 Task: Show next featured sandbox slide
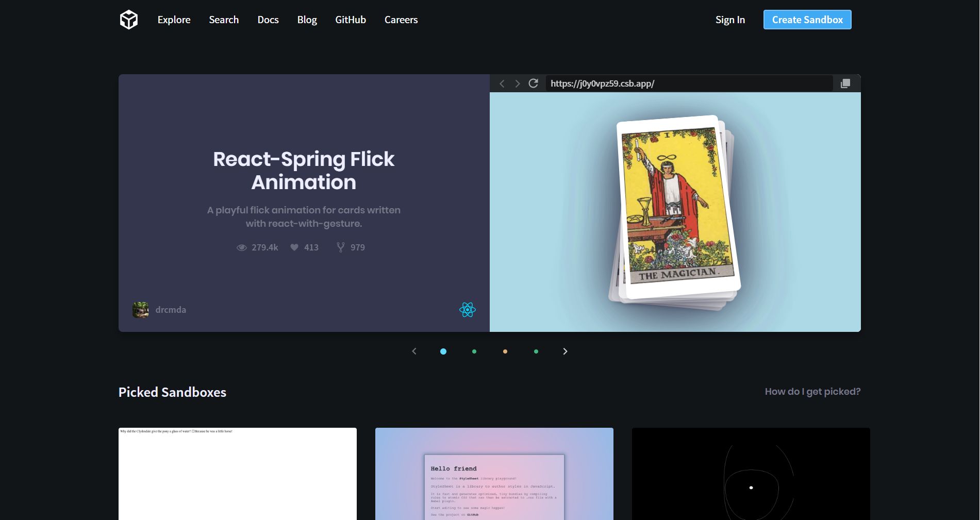[565, 351]
